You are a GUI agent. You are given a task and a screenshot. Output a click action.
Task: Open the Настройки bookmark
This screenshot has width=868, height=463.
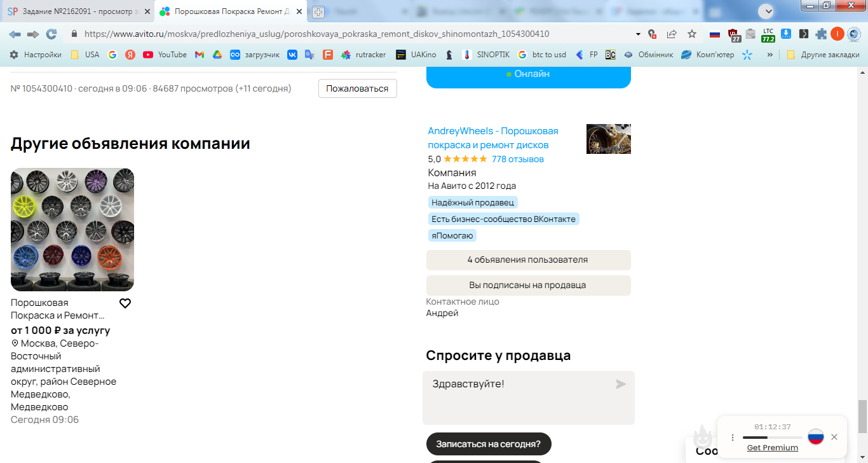coord(35,55)
